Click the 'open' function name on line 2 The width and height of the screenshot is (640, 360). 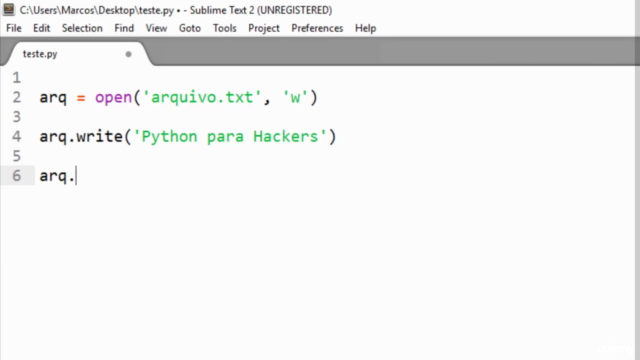coord(113,98)
